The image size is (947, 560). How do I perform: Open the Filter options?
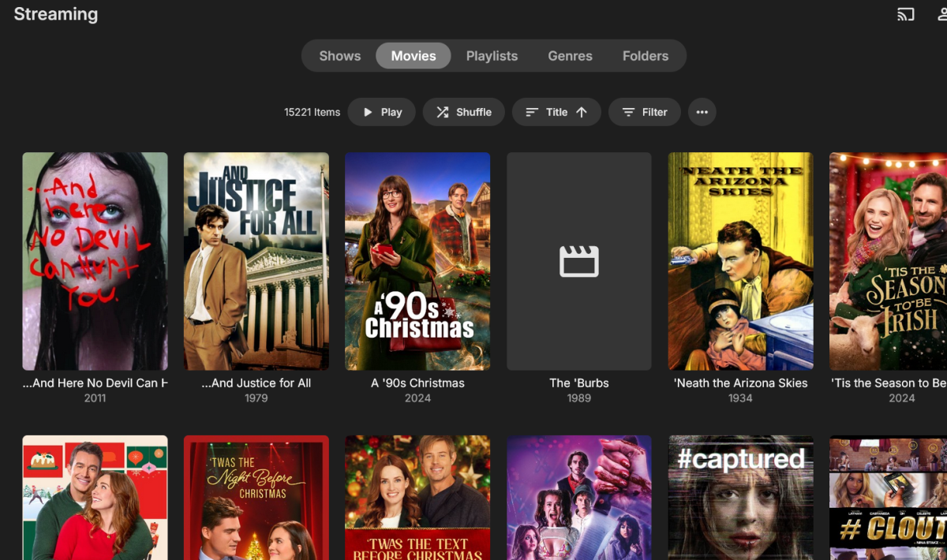[x=645, y=112]
